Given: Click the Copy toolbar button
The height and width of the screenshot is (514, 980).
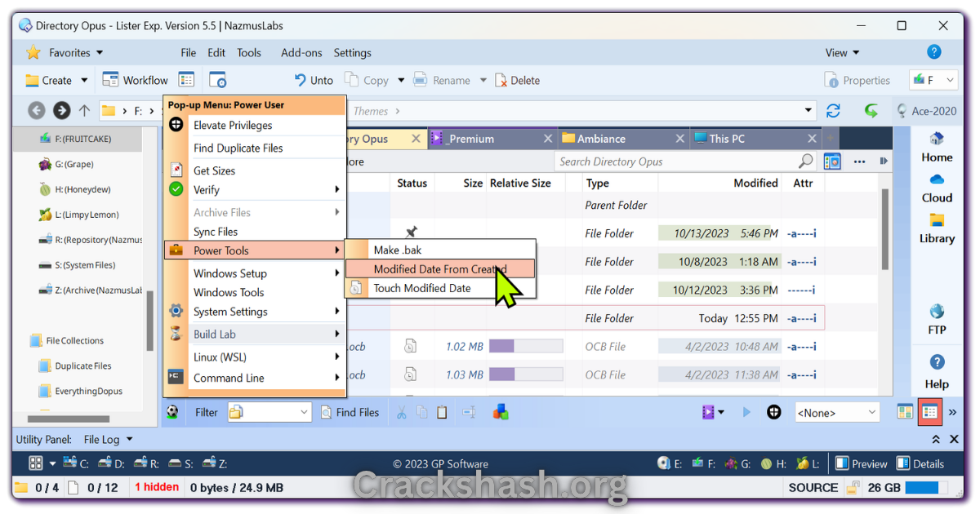Looking at the screenshot, I should 367,80.
